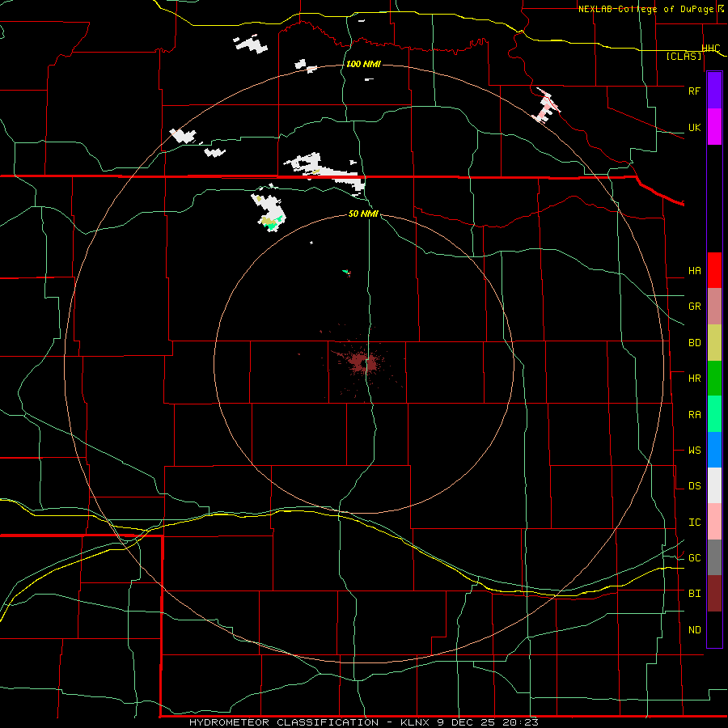Click the RF legend label
The height and width of the screenshot is (728, 728).
pos(694,91)
